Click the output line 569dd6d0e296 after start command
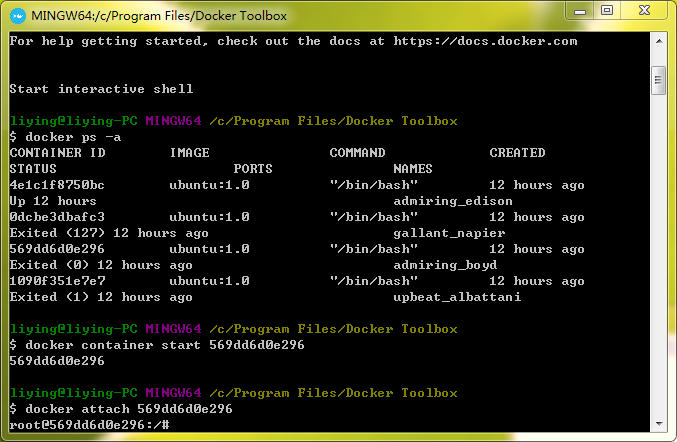 [x=57, y=361]
